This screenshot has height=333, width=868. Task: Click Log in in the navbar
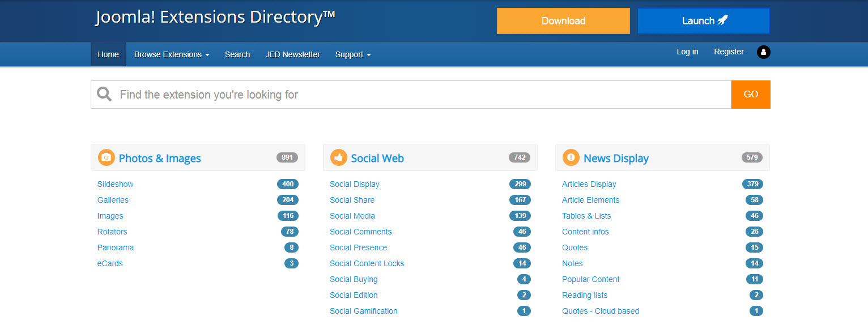(687, 52)
